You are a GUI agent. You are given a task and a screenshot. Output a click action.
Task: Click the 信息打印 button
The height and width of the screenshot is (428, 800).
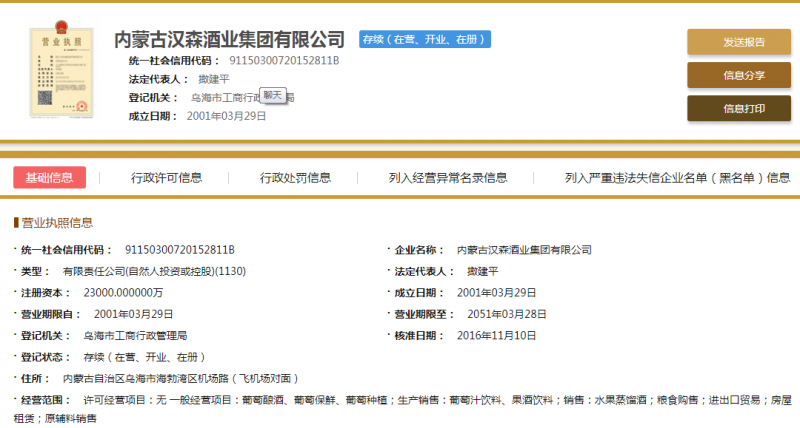point(739,108)
